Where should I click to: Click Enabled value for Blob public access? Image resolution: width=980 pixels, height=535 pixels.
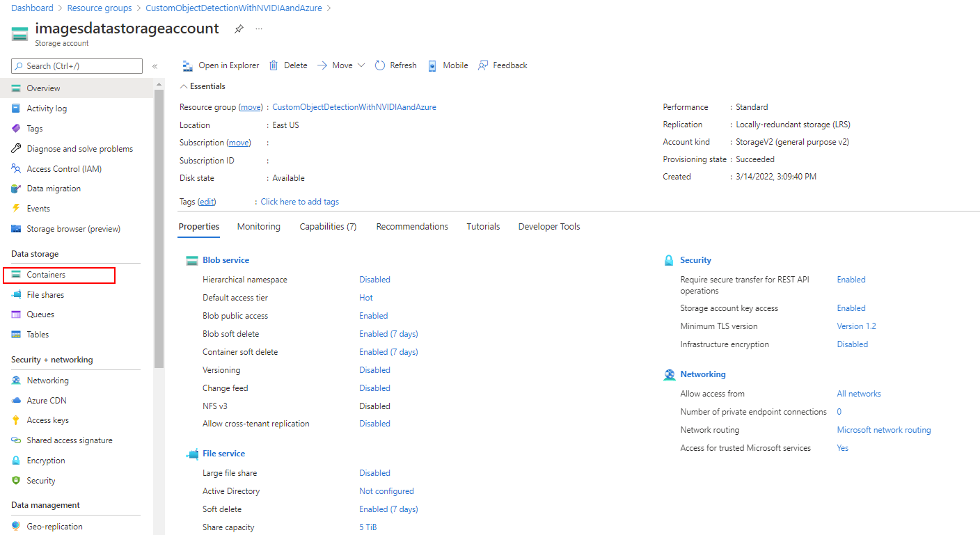pos(374,316)
